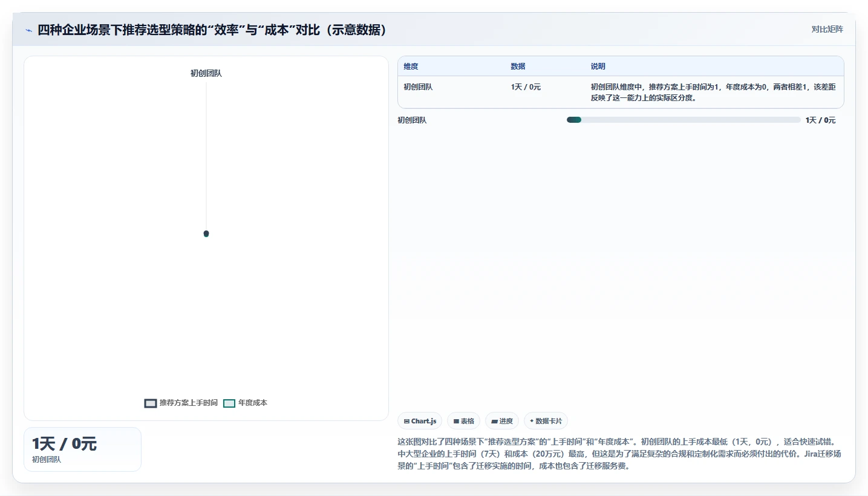
Task: Toggle the 推荐方案上手时间 legend swatch
Action: 151,403
